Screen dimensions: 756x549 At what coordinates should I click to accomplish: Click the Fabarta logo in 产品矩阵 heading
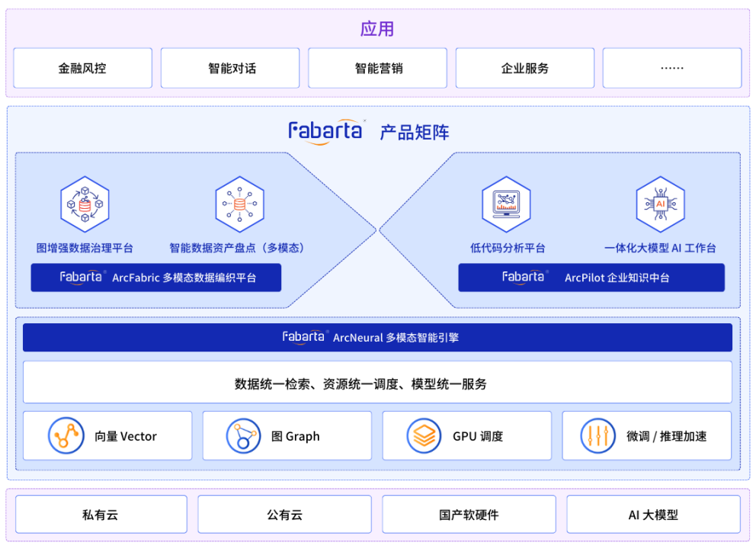pyautogui.click(x=326, y=130)
